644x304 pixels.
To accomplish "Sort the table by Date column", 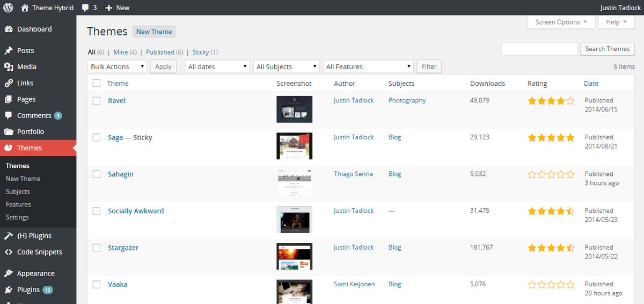I will (591, 83).
